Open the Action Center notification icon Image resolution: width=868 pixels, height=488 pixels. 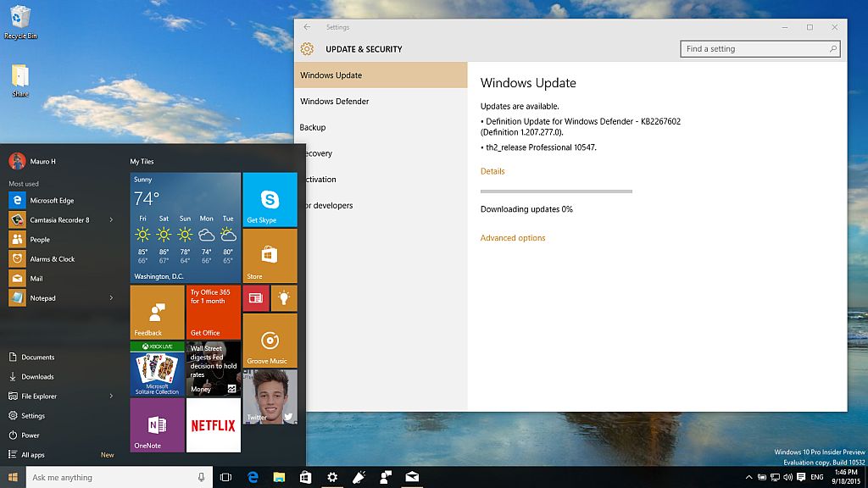pos(800,477)
